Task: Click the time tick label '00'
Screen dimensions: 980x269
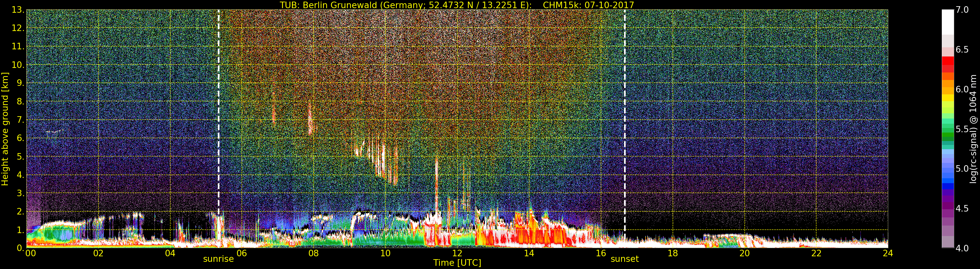Action: [30, 253]
